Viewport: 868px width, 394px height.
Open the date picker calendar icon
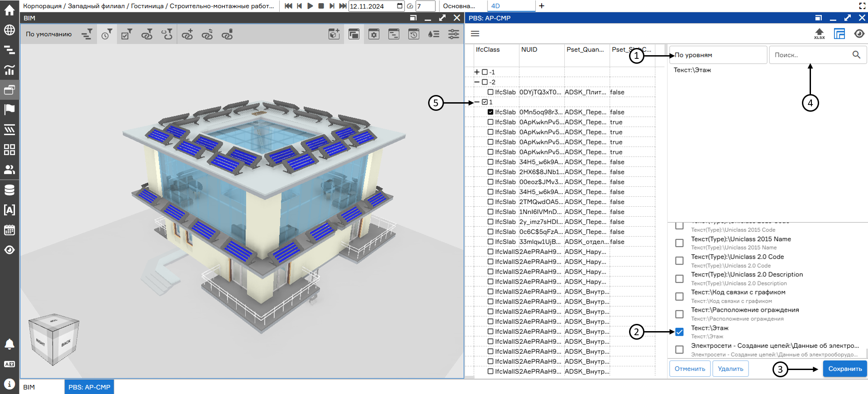click(x=400, y=6)
